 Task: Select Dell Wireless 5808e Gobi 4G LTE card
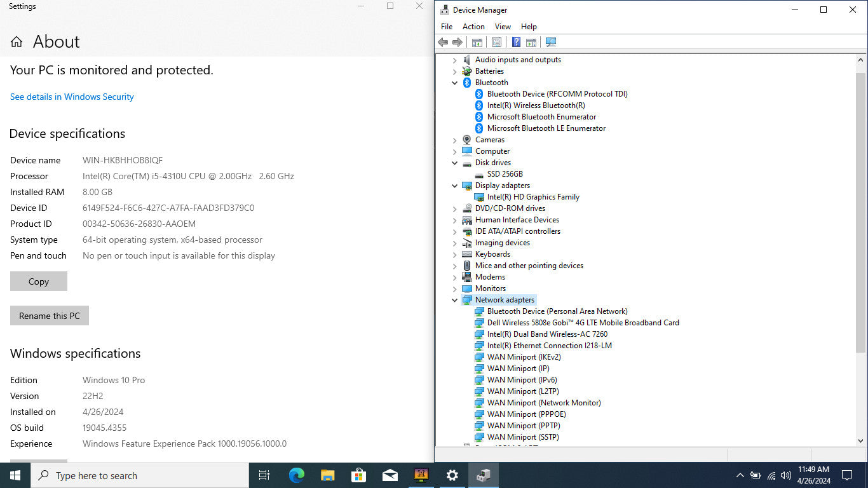(x=583, y=323)
